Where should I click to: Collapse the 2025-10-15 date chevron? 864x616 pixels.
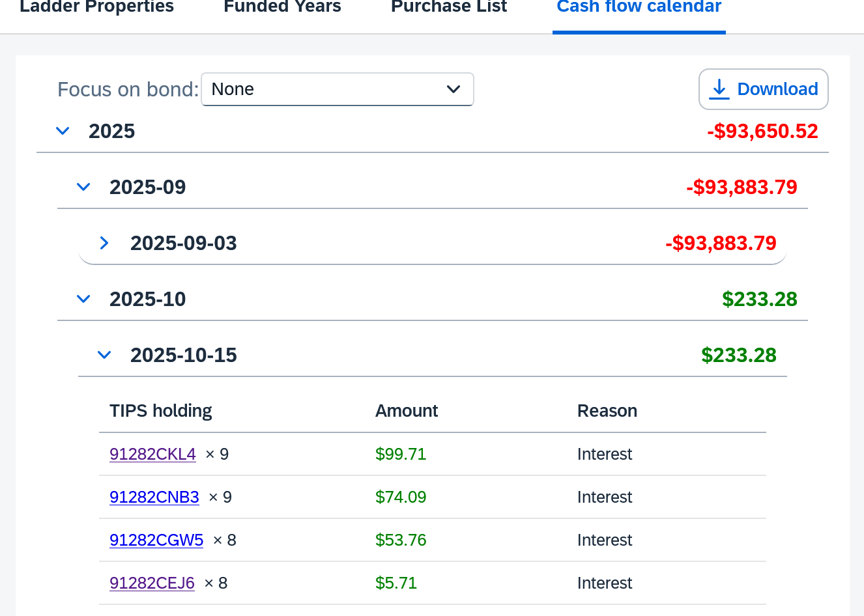click(104, 355)
